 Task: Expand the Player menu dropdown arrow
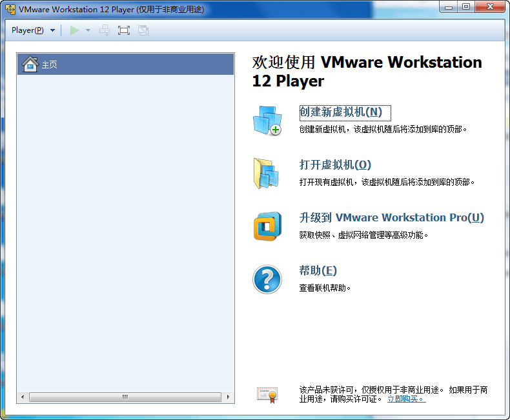click(x=53, y=30)
